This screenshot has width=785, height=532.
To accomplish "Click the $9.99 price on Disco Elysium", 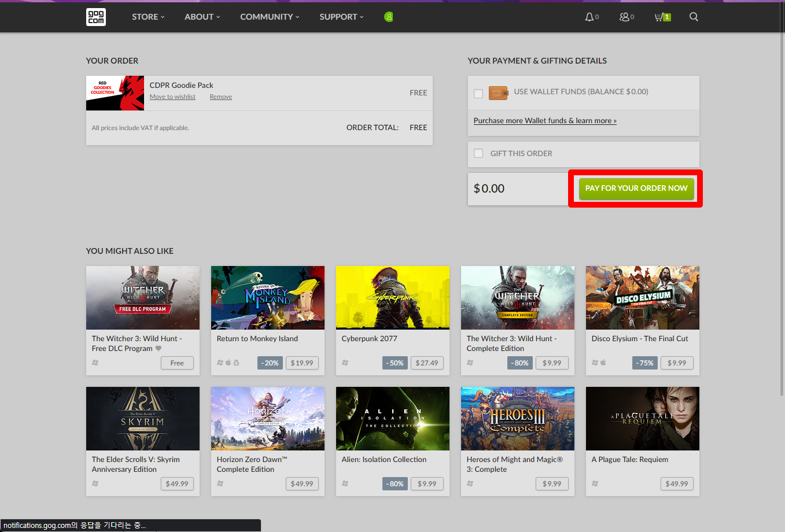I will click(x=677, y=363).
